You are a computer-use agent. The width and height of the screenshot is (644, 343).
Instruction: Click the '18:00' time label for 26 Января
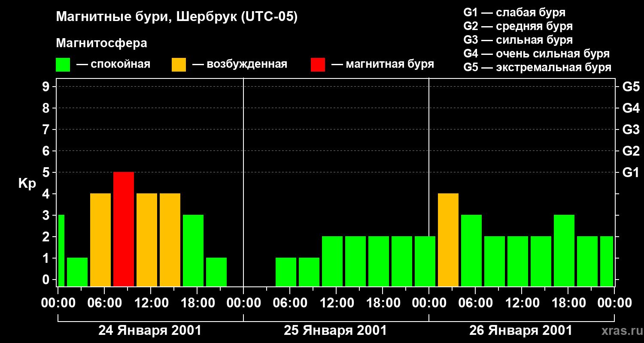568,303
